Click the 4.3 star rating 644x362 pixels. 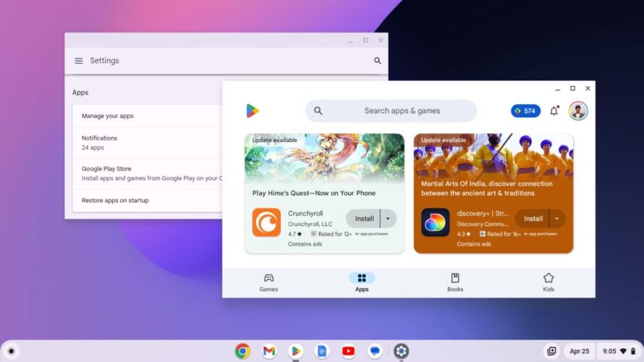coord(464,234)
